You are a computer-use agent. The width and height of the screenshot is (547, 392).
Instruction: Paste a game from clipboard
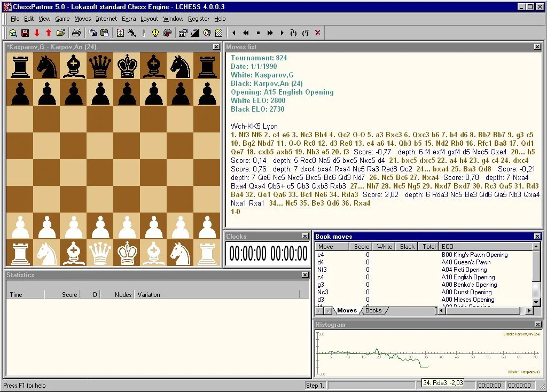tap(104, 33)
